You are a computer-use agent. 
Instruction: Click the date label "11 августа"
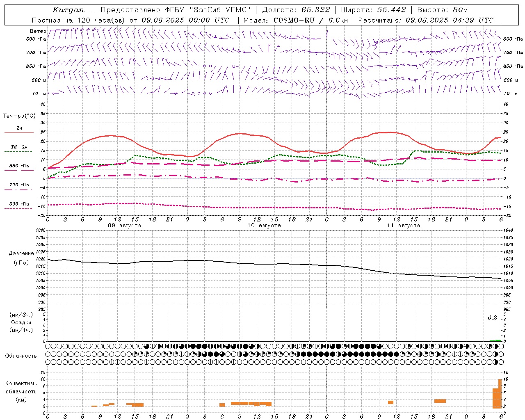(404, 226)
